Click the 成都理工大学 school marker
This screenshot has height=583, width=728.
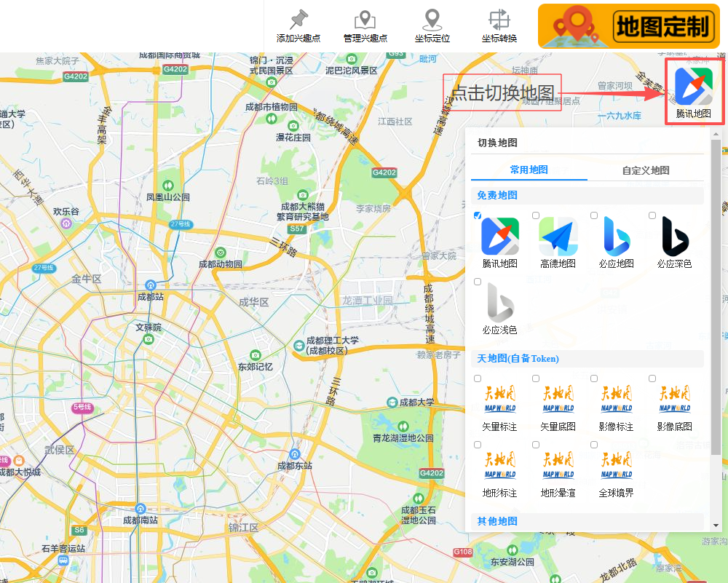pos(299,346)
